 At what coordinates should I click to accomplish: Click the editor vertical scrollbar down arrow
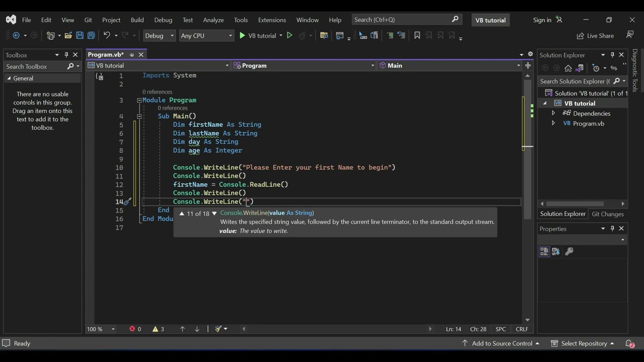tap(527, 320)
